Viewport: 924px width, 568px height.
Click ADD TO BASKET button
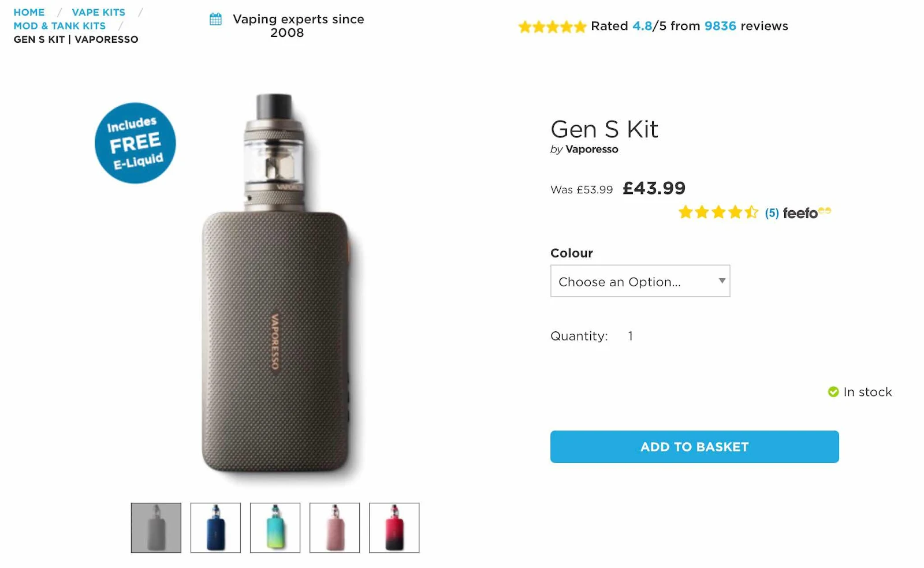click(694, 447)
